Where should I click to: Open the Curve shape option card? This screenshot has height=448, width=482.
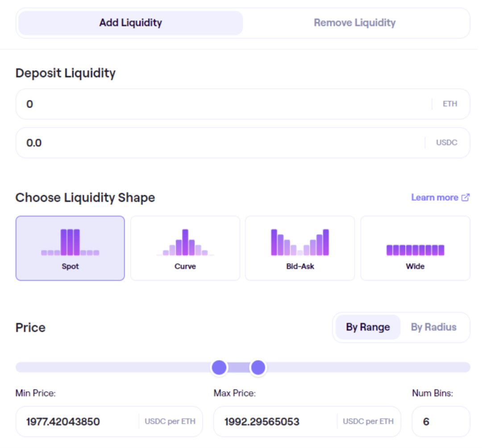(x=185, y=248)
